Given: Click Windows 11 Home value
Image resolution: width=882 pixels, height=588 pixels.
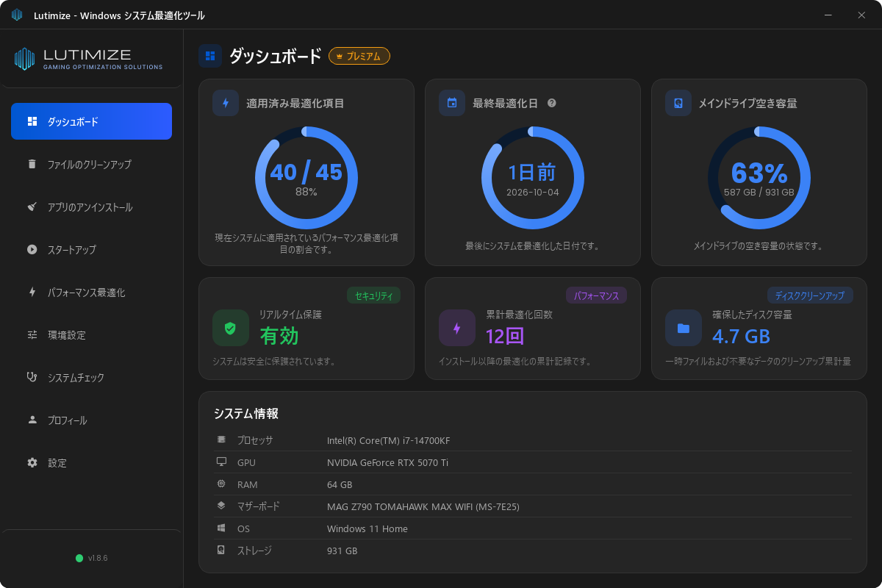Looking at the screenshot, I should (367, 528).
